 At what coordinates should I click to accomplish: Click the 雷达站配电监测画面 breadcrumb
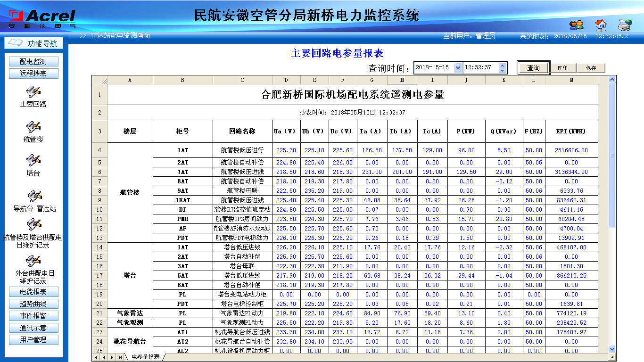[120, 36]
